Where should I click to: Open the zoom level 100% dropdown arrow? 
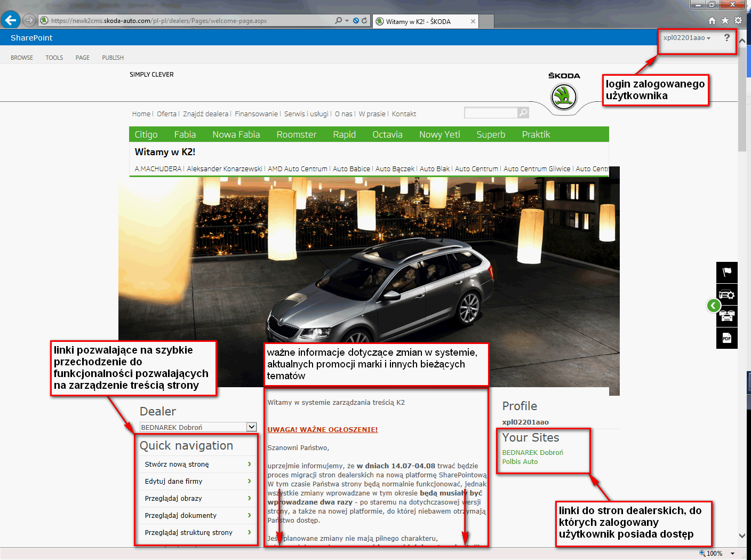pyautogui.click(x=733, y=554)
